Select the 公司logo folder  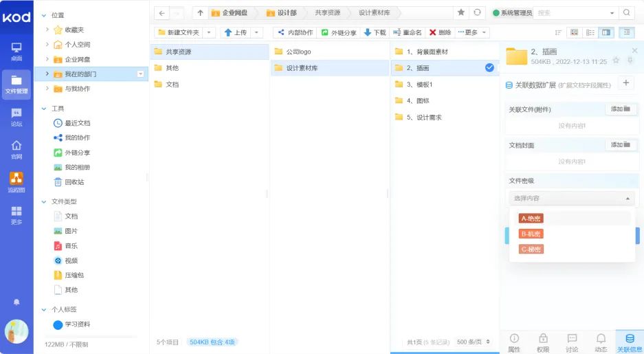(330, 52)
